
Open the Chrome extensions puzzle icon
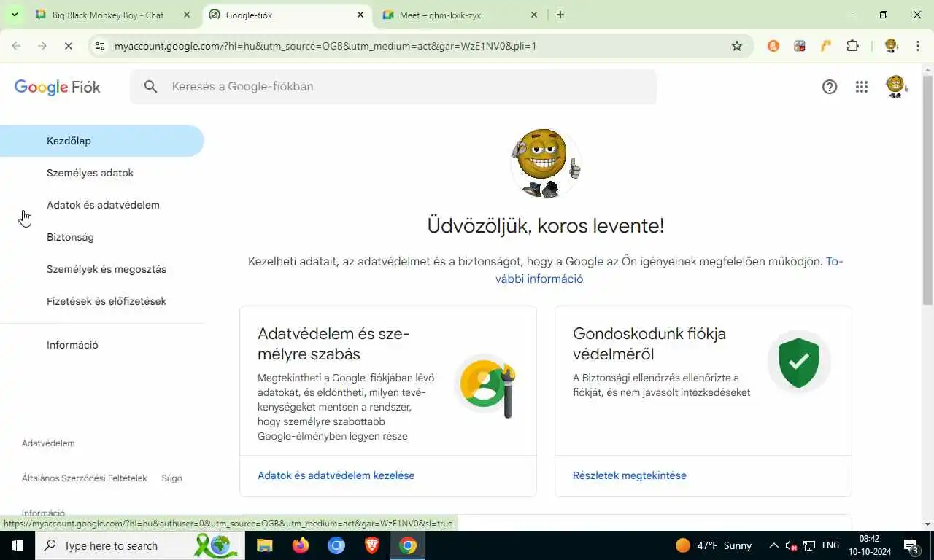pos(852,46)
